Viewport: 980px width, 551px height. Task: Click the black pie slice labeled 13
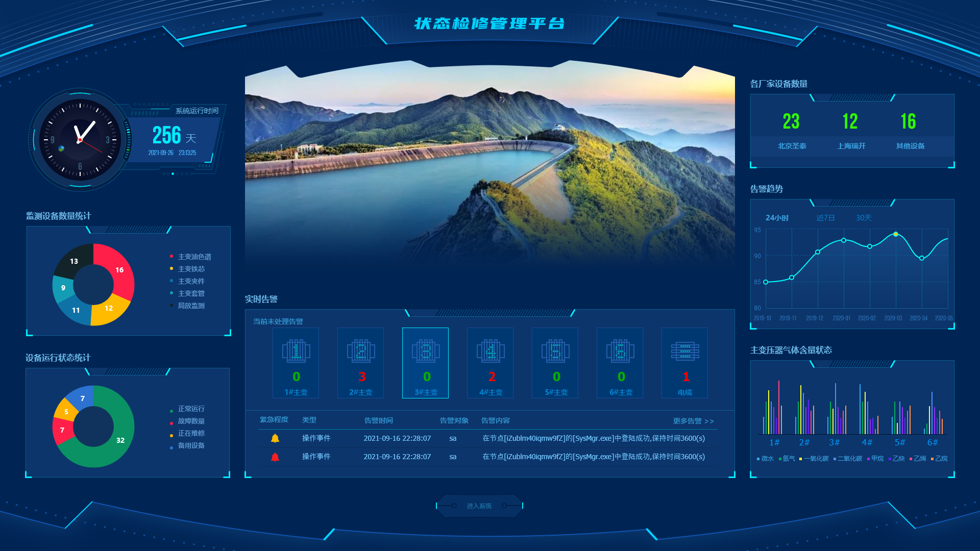click(x=75, y=261)
